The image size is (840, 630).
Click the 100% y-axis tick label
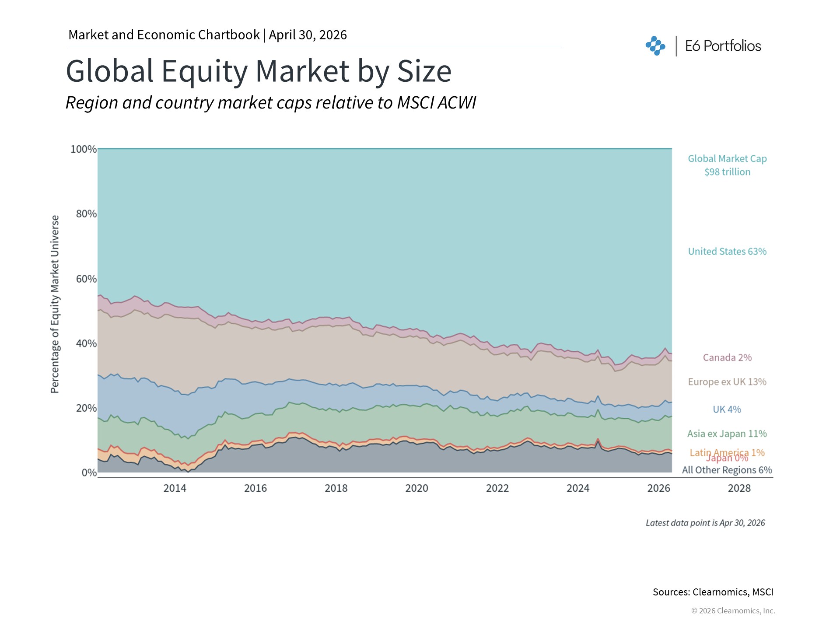[83, 149]
